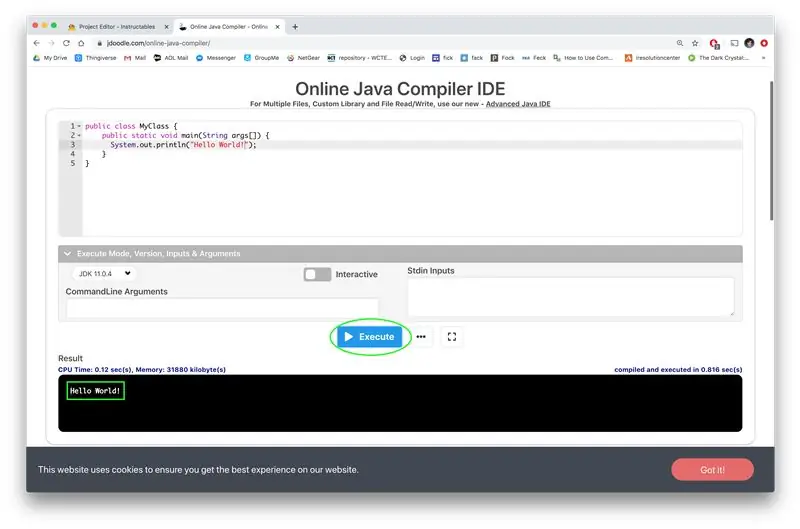Click the red extension icon with badge
Viewport: 800px width, 529px height.
click(x=714, y=44)
